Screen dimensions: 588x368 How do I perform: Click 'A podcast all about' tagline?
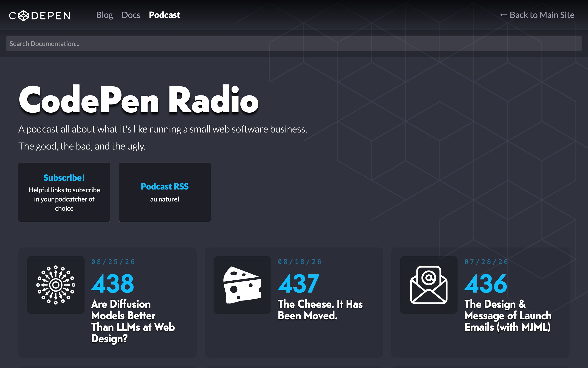coord(163,129)
